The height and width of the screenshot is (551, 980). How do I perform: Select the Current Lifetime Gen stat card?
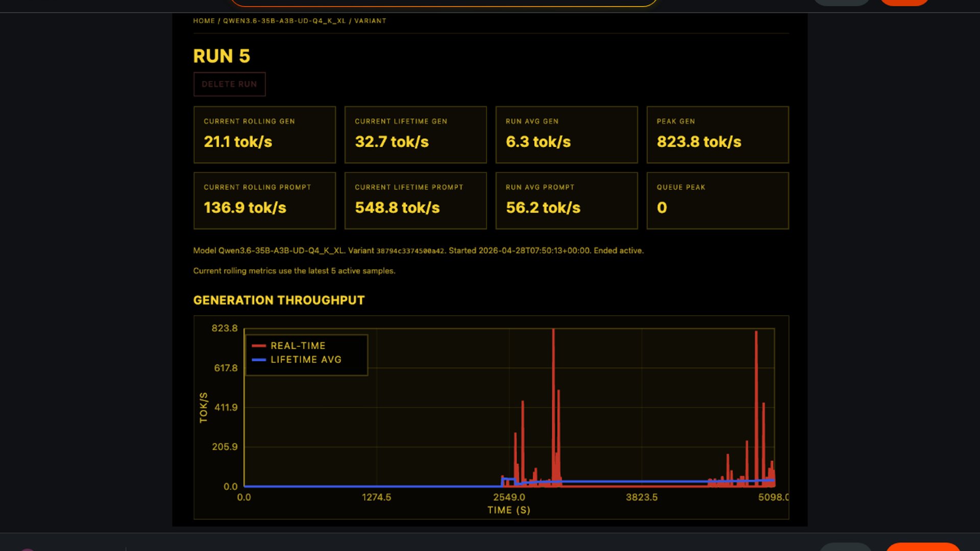click(415, 135)
